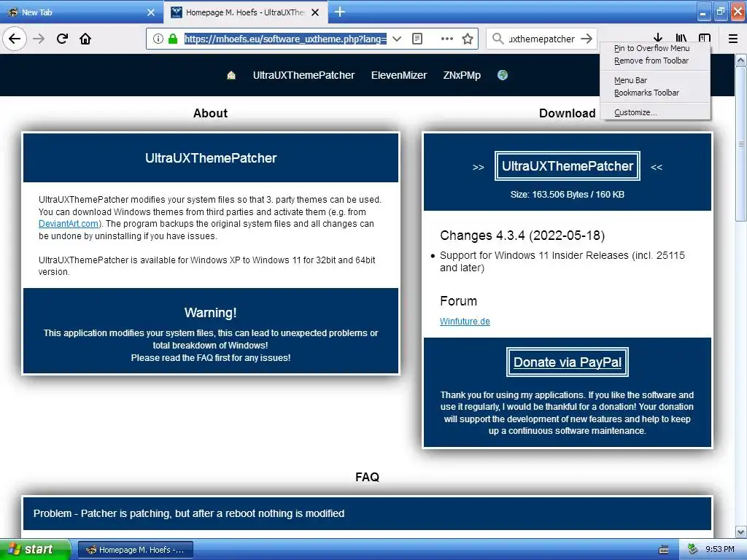Reload the current page
Screen dimensions: 747x560
coord(62,39)
